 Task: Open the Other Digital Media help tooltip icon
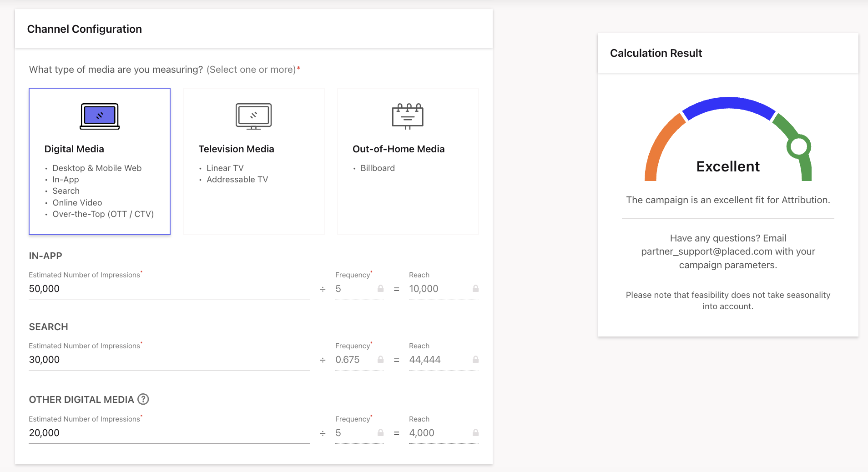click(x=143, y=399)
